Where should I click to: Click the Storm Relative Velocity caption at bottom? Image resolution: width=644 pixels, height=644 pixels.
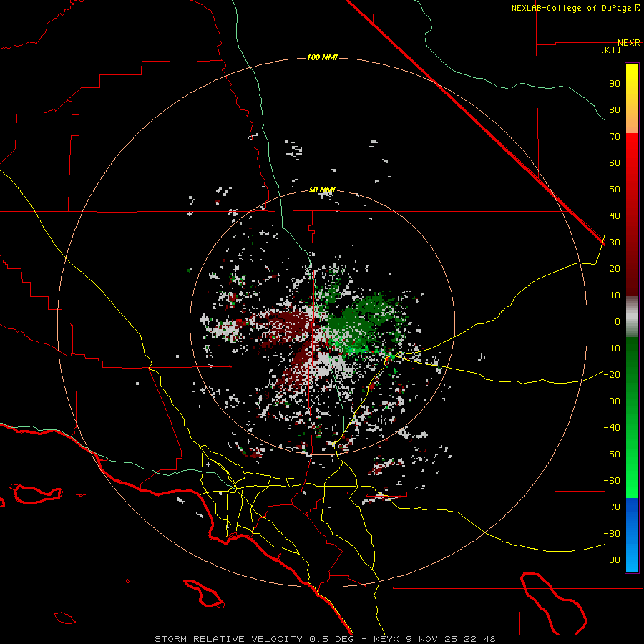325,639
